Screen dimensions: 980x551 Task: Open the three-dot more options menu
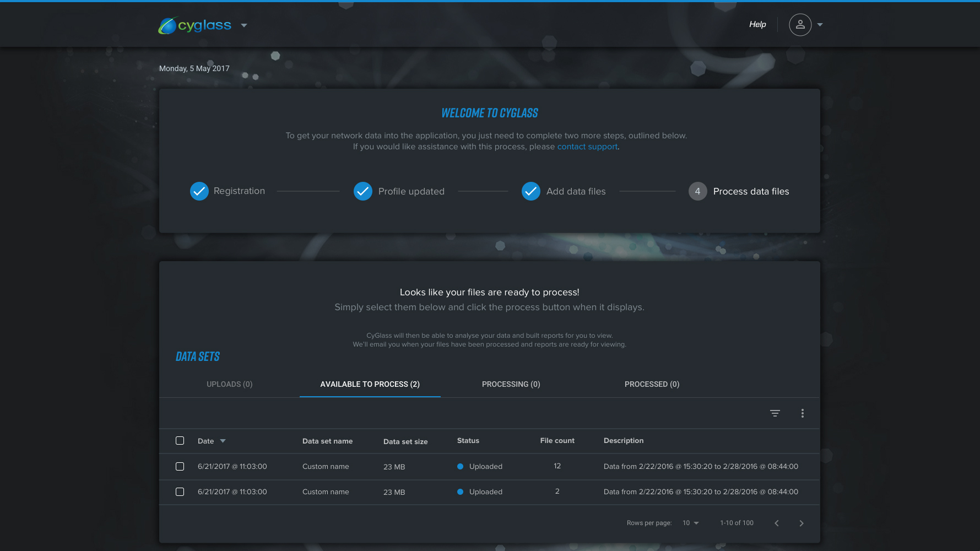(802, 413)
